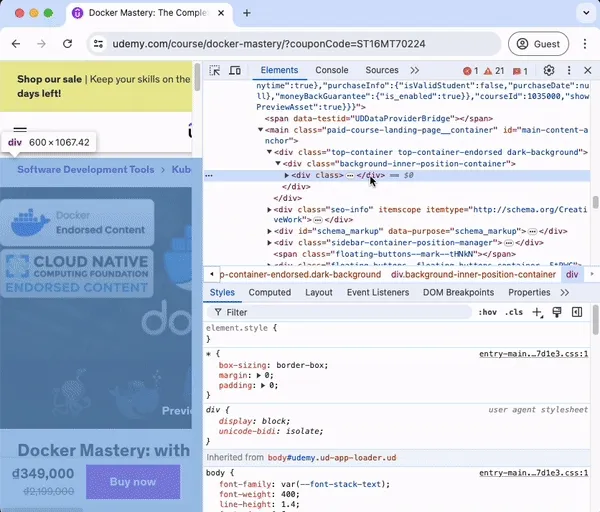Click the UDDataProviderBridge span element
This screenshot has width=600, height=512.
[379, 119]
